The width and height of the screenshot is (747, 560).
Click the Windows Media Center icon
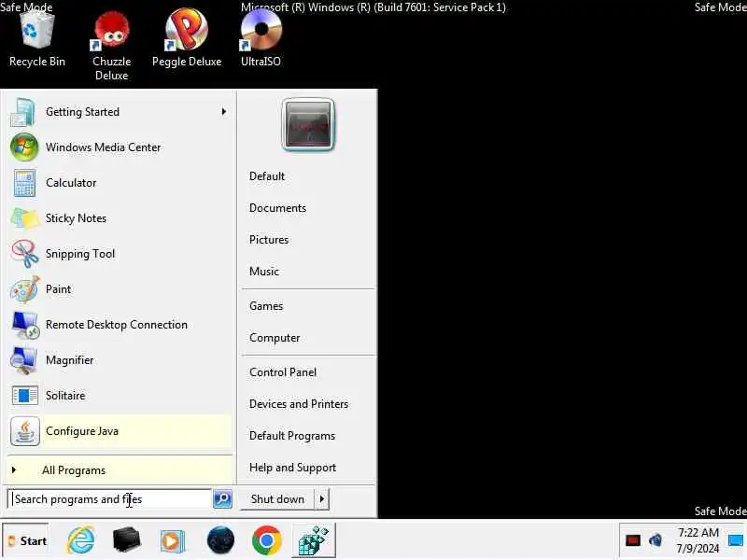coord(24,147)
